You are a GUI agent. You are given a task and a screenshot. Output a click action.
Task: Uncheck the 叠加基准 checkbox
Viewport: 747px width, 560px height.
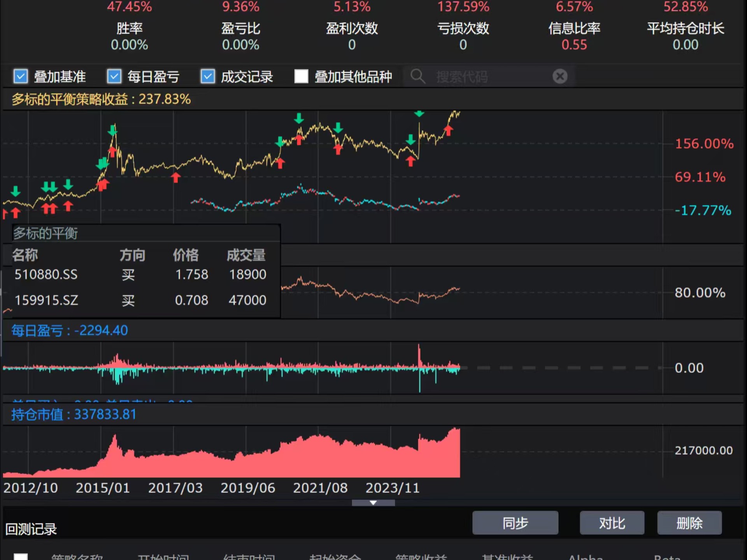pos(21,76)
